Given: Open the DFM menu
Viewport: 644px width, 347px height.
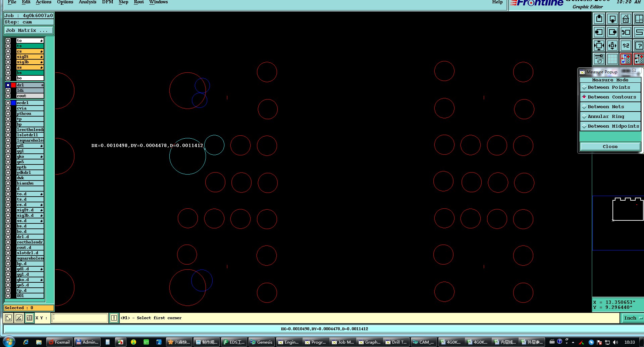Looking at the screenshot, I should pyautogui.click(x=108, y=2).
